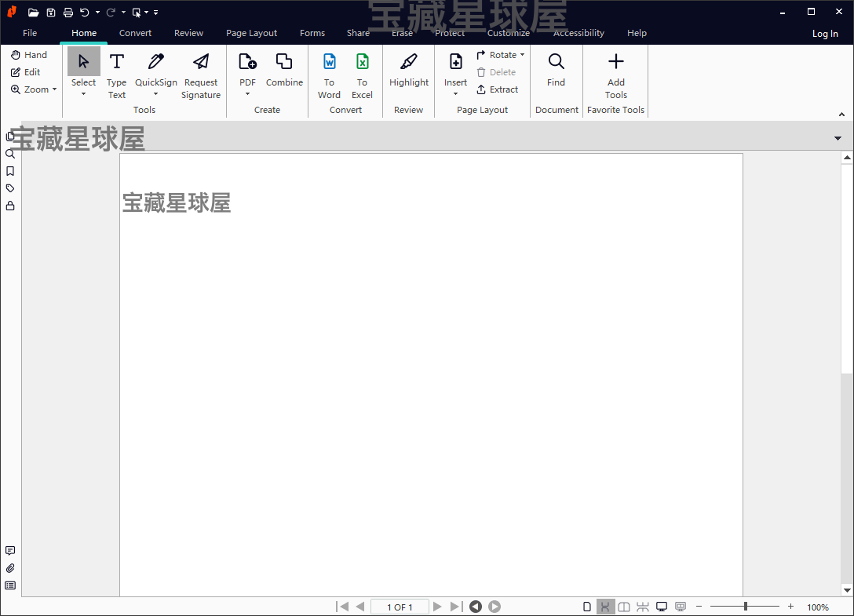Click the create PDF icon
This screenshot has height=616, width=854.
click(247, 61)
